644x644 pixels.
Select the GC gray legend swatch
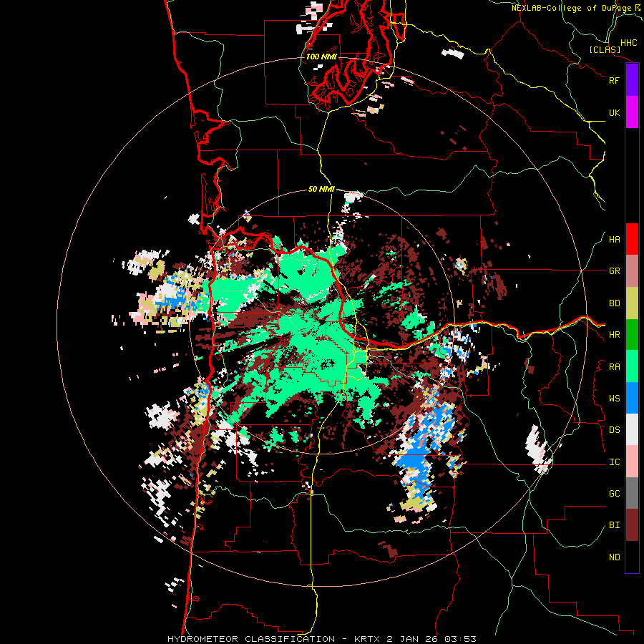[632, 493]
